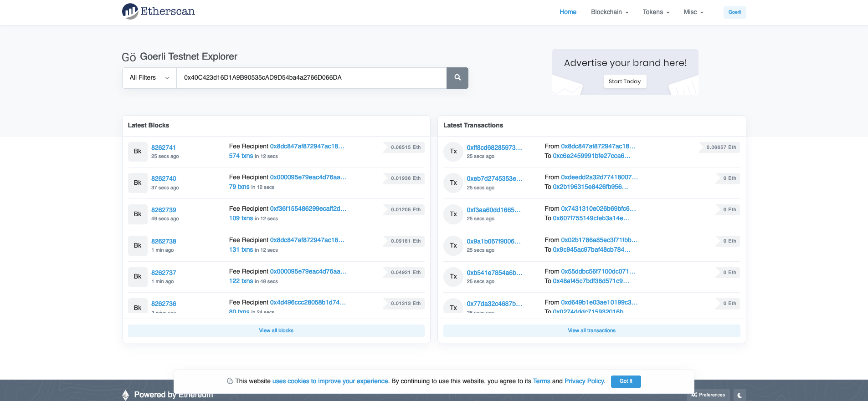Click Tx icon for 0xb541e7854a6b transaction
This screenshot has width=868, height=401.
pyautogui.click(x=453, y=277)
